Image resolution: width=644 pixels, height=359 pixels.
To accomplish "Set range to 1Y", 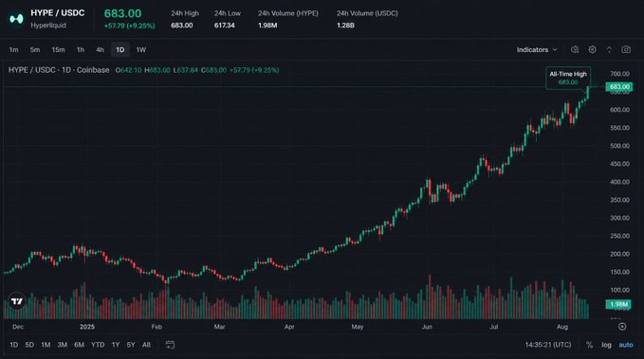I will coord(116,345).
